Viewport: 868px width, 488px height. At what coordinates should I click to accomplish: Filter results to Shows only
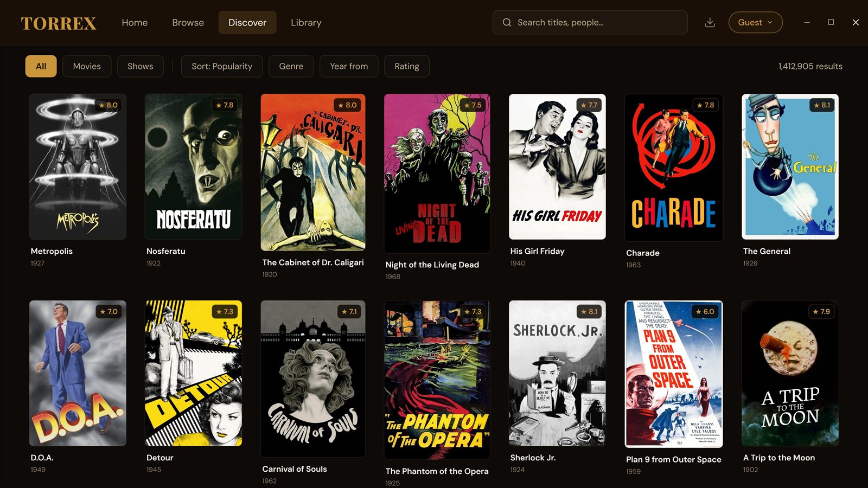140,66
